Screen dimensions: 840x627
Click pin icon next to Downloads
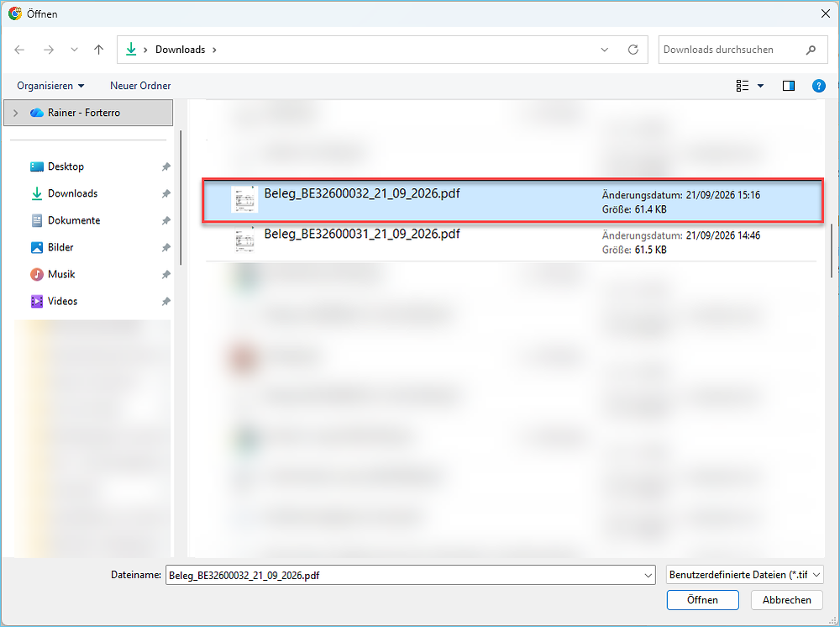pos(166,194)
